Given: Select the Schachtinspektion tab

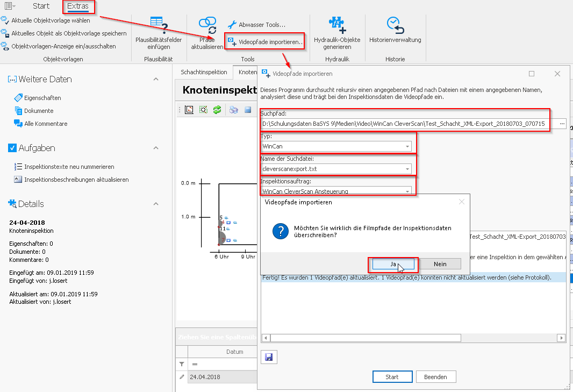Looking at the screenshot, I should tap(204, 72).
